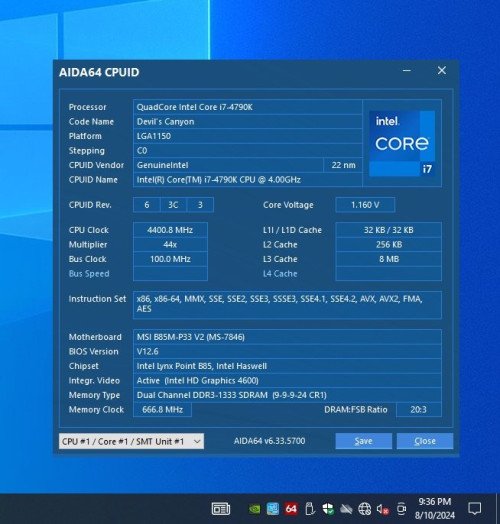Click the Save button
The image size is (500, 524).
tap(364, 441)
